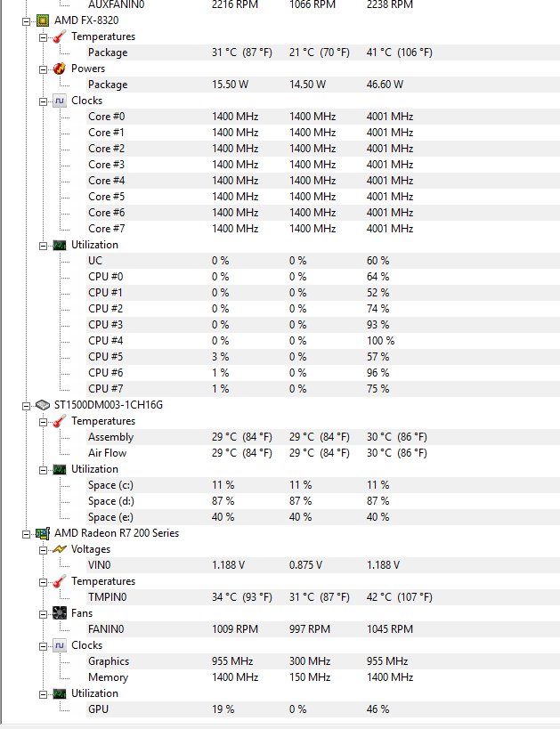The image size is (560, 729).
Task: Select the CPU #4 utilization row
Action: coord(105,341)
